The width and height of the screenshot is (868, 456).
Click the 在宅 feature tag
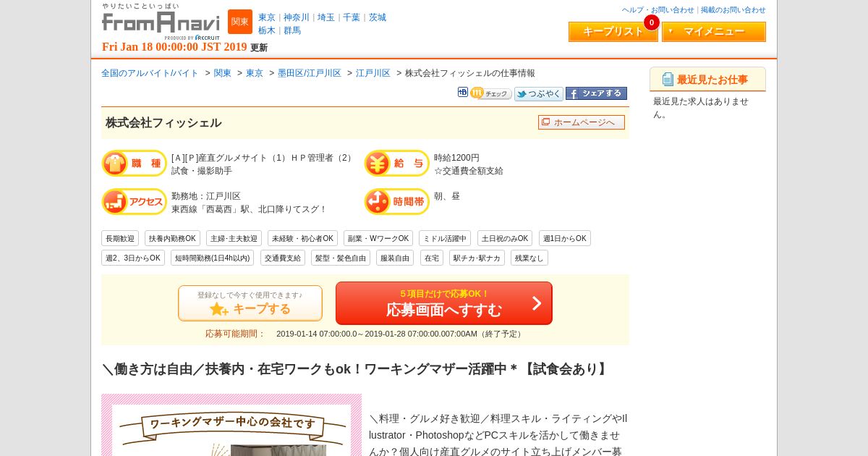(x=432, y=258)
